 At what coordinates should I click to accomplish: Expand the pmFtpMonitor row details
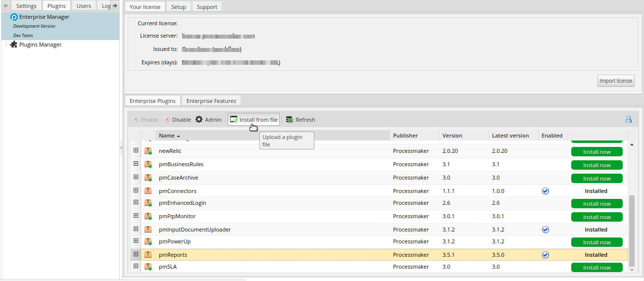click(x=136, y=216)
